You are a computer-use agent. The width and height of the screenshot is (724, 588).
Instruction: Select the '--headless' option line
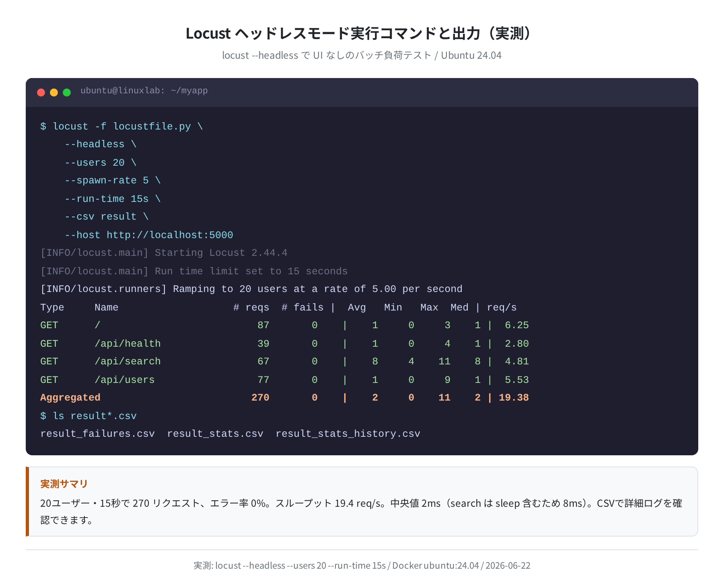pyautogui.click(x=101, y=144)
